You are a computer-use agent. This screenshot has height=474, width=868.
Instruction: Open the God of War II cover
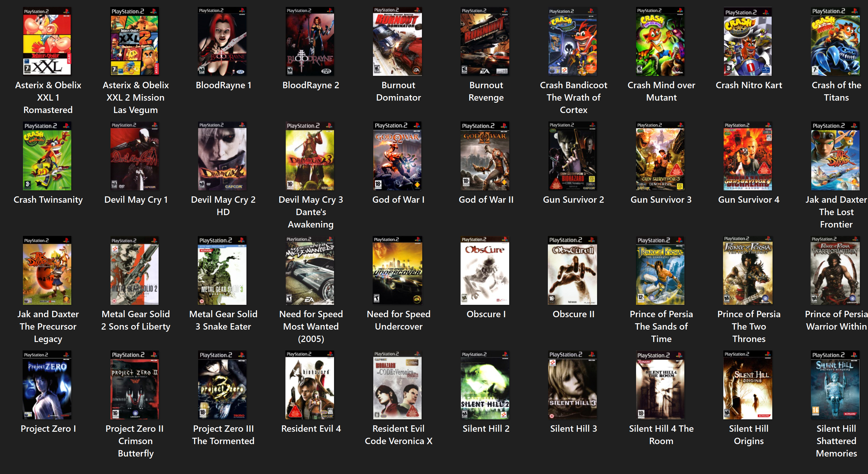coord(485,156)
